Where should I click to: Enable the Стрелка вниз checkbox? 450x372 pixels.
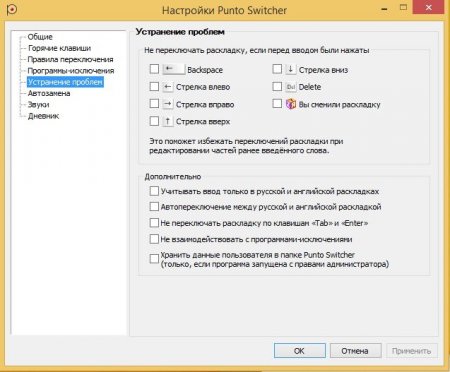coord(277,69)
